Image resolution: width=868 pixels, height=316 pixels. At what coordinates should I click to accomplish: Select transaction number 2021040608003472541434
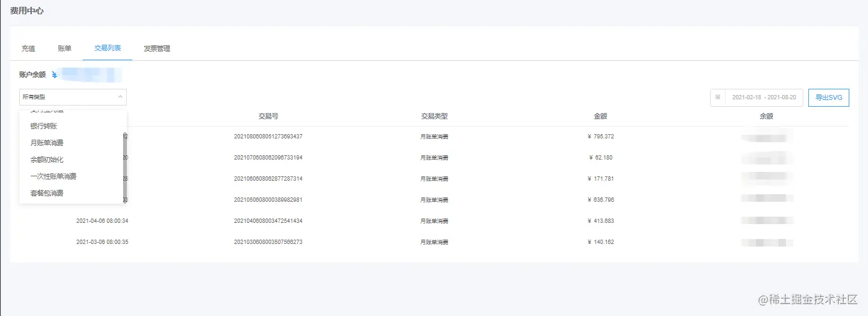point(268,220)
